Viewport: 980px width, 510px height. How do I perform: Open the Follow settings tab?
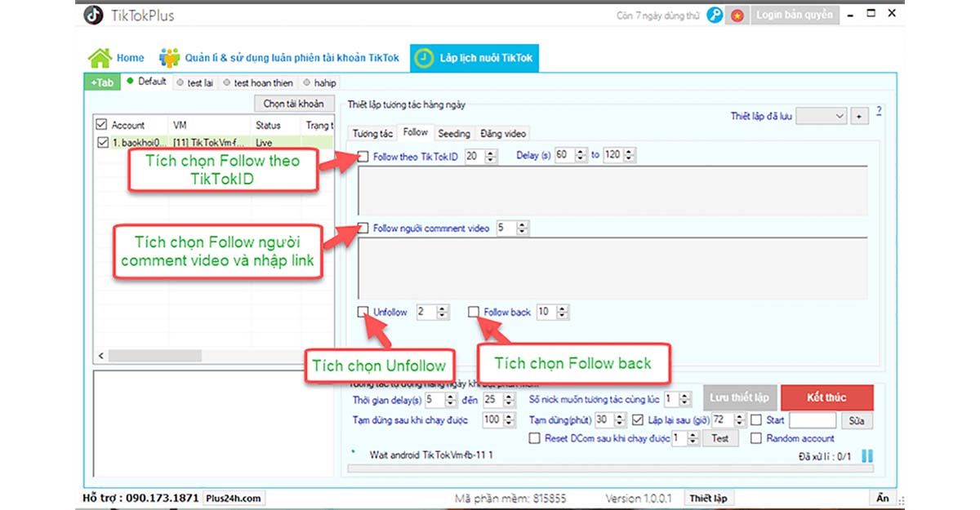[x=416, y=132]
